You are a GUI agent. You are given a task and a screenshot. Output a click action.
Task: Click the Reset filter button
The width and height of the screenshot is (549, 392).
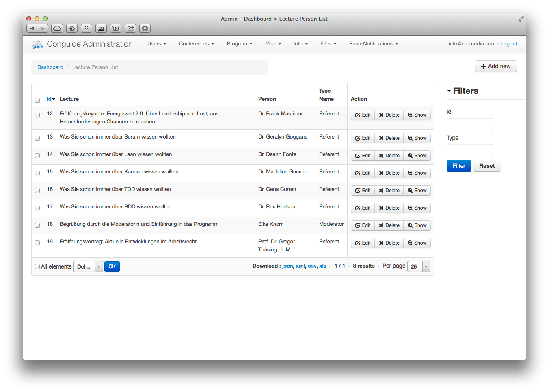coord(487,166)
